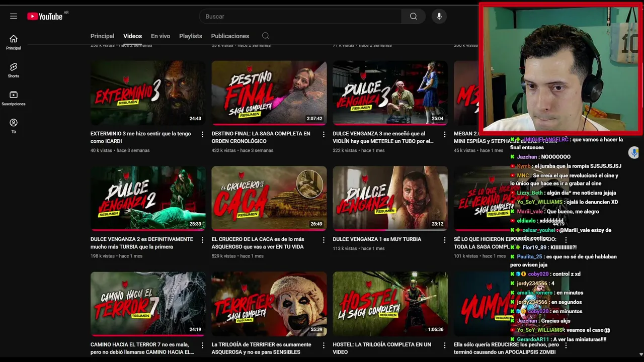Image resolution: width=644 pixels, height=362 pixels.
Task: Play the DULCE VENGANZA 2 thumbnail
Action: coord(148,199)
